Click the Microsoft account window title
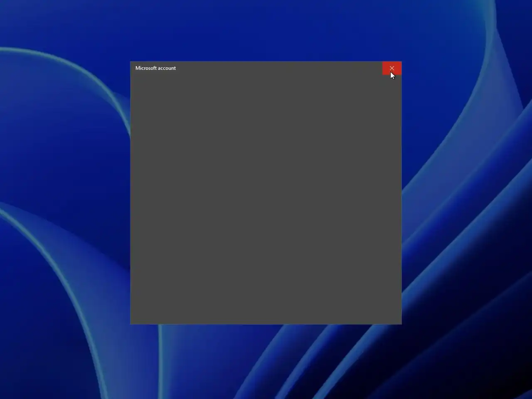This screenshot has width=532, height=399. pos(155,68)
